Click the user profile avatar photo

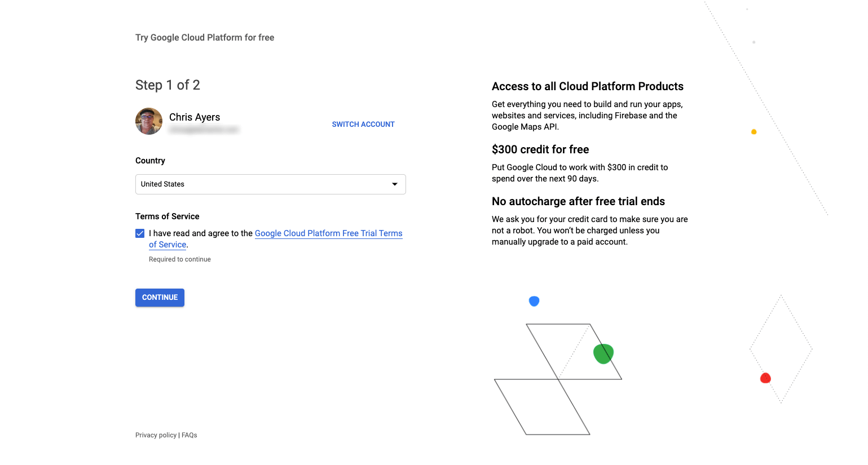[x=148, y=121]
